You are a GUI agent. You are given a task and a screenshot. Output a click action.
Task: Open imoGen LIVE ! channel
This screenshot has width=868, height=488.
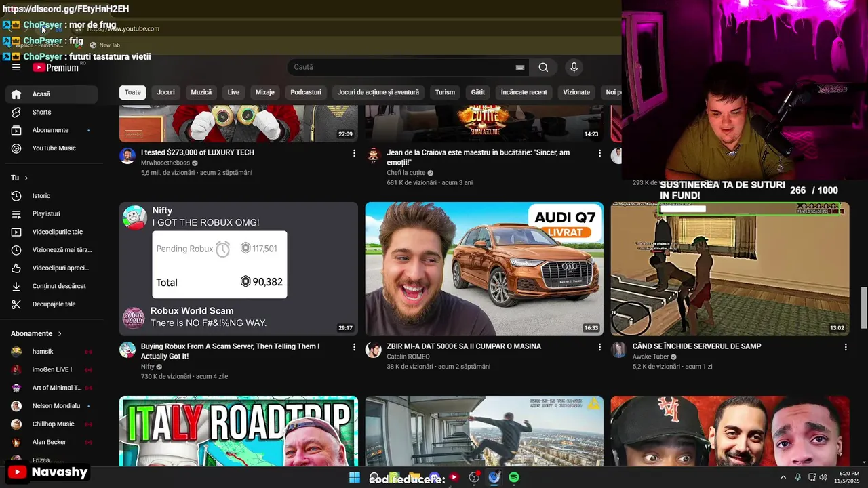coord(52,370)
